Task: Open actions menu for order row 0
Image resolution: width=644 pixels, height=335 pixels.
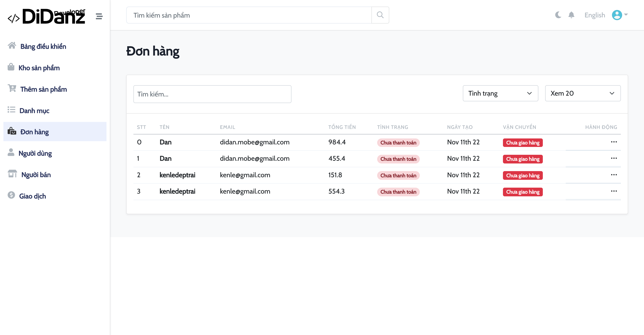Action: point(614,142)
